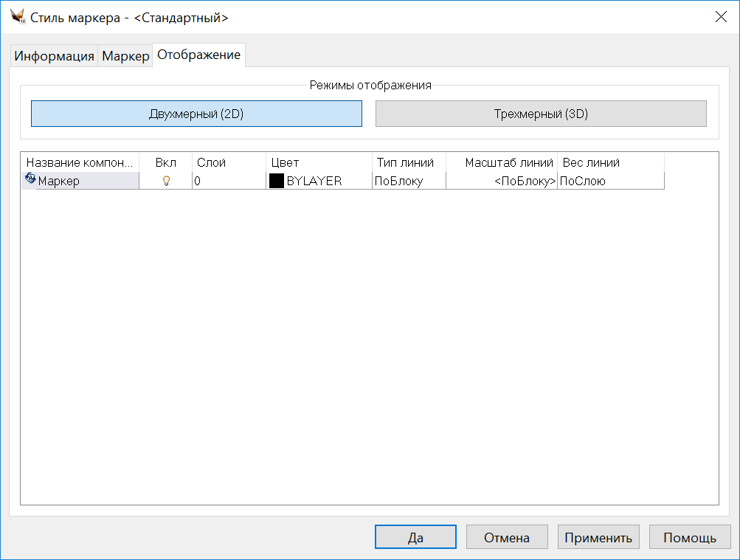Switch to Трехмерный (3D) display mode
This screenshot has height=560, width=740.
click(x=541, y=114)
